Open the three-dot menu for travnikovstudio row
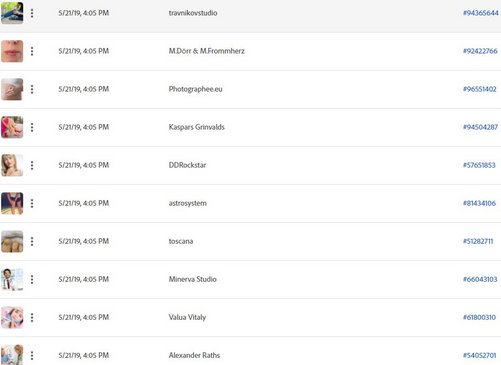The width and height of the screenshot is (501, 365). coord(32,13)
